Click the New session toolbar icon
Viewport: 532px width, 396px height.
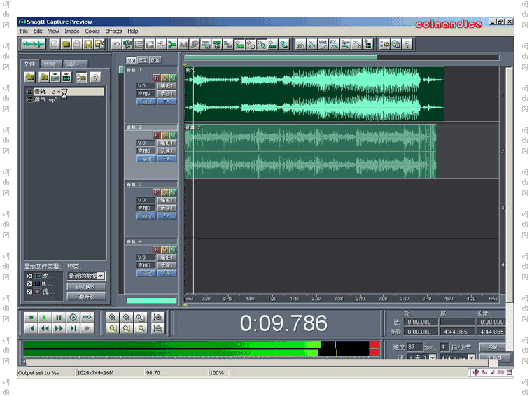pyautogui.click(x=55, y=44)
